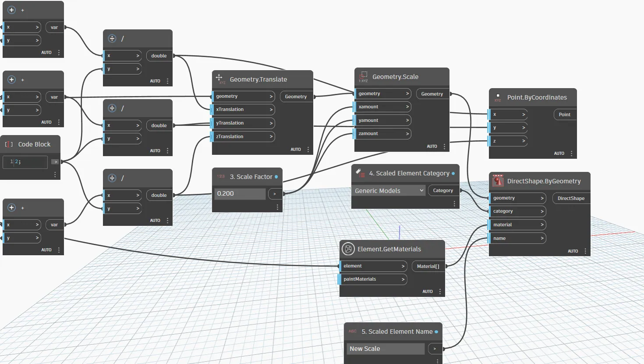Screen dimensions: 644x364
Task: Click the 0.200 scale factor value field
Action: pyautogui.click(x=240, y=193)
